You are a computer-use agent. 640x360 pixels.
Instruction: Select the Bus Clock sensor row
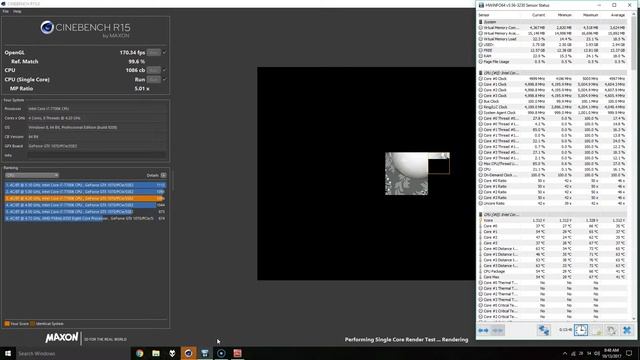tap(553, 101)
